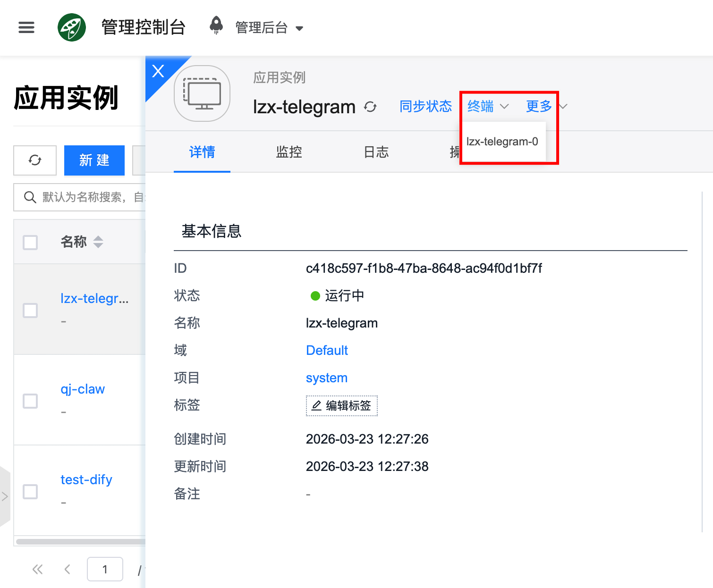This screenshot has height=588, width=713.
Task: Check the lzx-telegram row checkbox
Action: coord(31,310)
